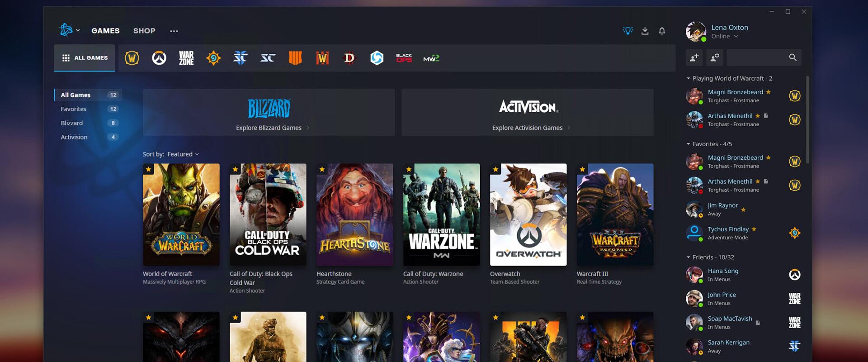Switch to the GAMES tab
This screenshot has width=868, height=362.
click(x=105, y=31)
